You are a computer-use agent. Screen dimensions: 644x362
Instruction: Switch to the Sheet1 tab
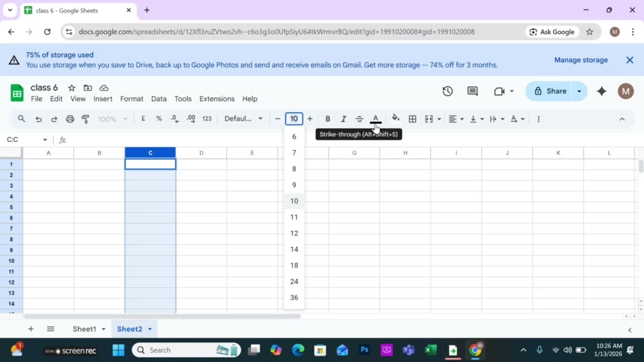(x=84, y=329)
